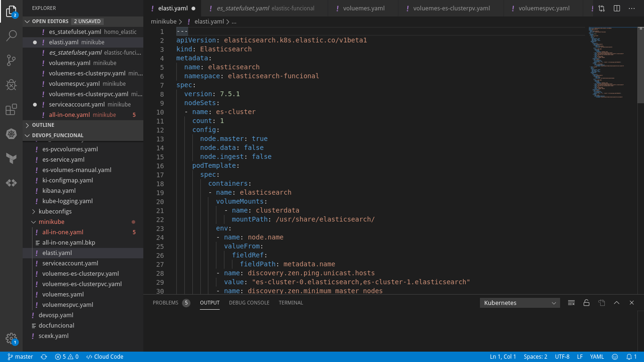This screenshot has height=362, width=644.
Task: Select the Output panel tab
Action: (210, 303)
